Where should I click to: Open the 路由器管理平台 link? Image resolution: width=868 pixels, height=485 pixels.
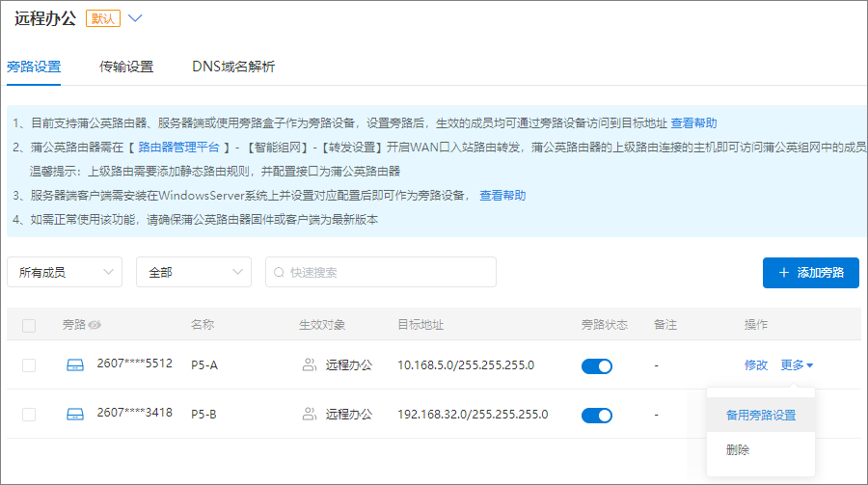tap(178, 148)
